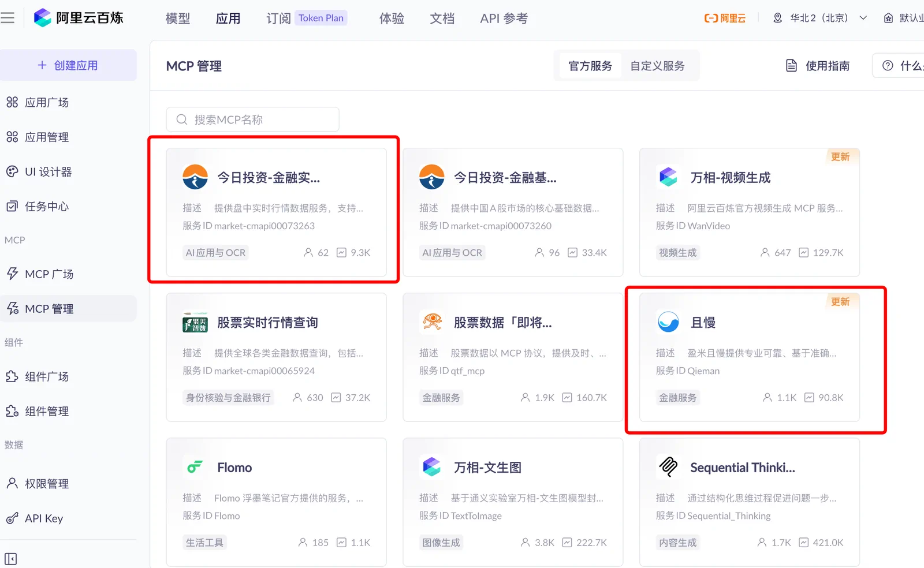924x568 pixels.
Task: Click the 什么 help button
Action: [x=899, y=66]
